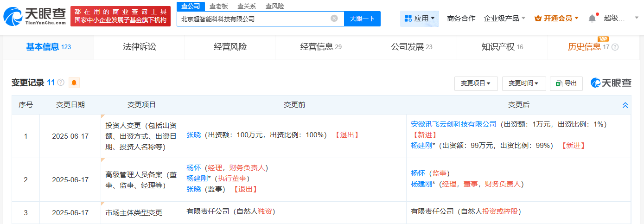Open 杨建刚 link listed as 经理, 董事
This screenshot has width=644, height=224.
[x=422, y=184]
